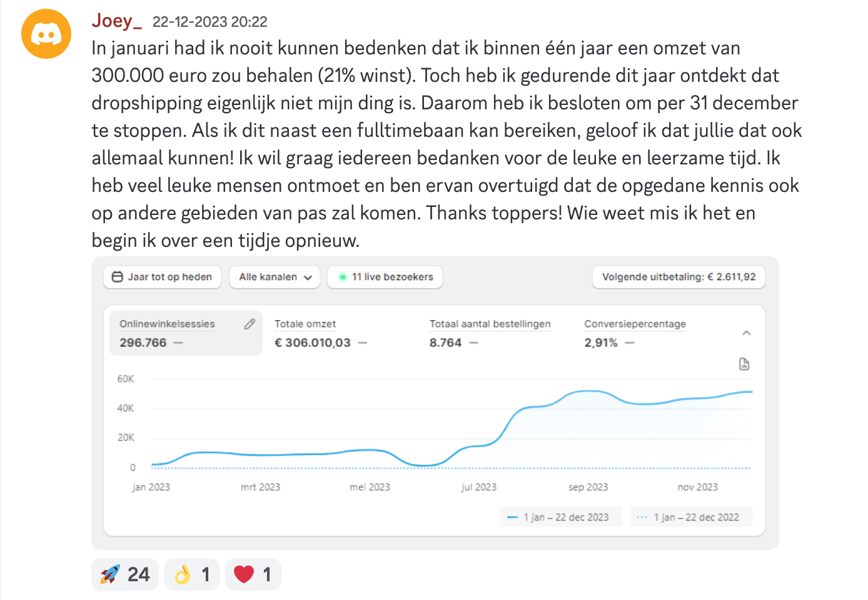
Task: Open the Jaar tot op heden date picker
Action: click(163, 277)
